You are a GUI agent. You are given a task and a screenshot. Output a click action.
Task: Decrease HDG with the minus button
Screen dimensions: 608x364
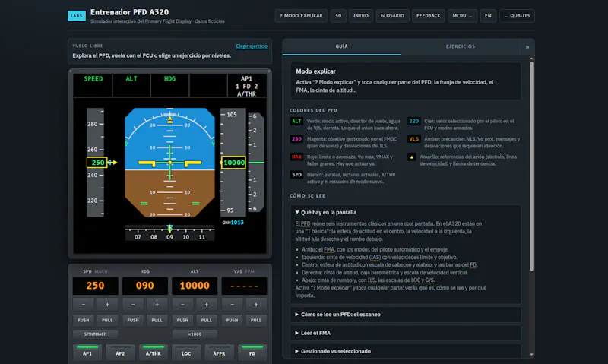click(x=133, y=305)
